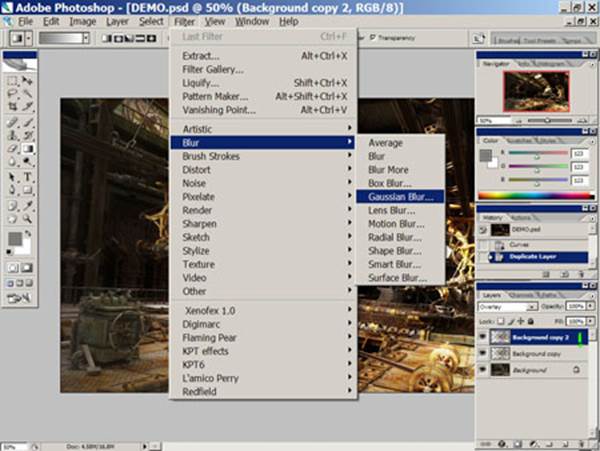Select the Dodge tool

pyautogui.click(x=27, y=161)
